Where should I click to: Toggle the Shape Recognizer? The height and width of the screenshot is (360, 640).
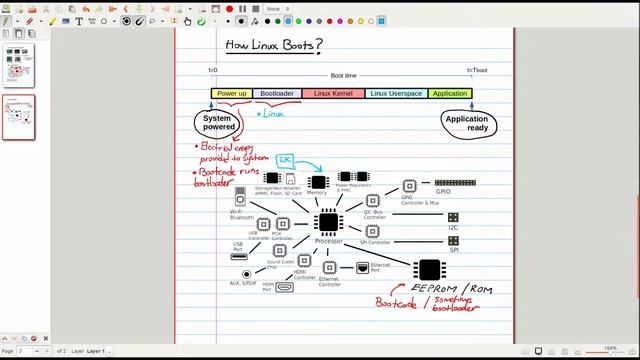pos(127,21)
